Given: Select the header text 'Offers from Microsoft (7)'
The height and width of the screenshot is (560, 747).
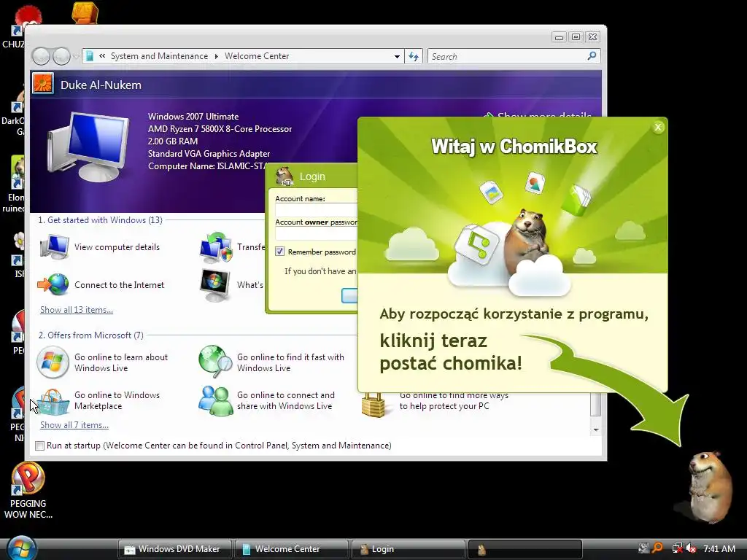Looking at the screenshot, I should [96, 335].
